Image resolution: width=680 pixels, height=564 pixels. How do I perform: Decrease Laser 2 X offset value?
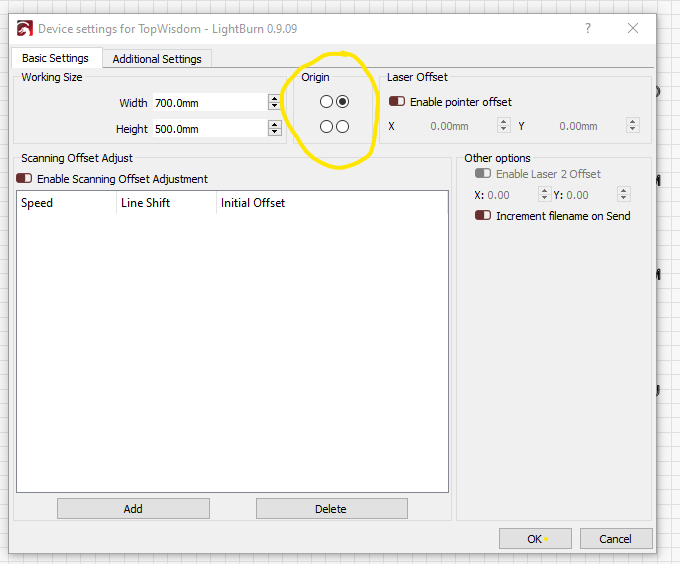click(544, 199)
